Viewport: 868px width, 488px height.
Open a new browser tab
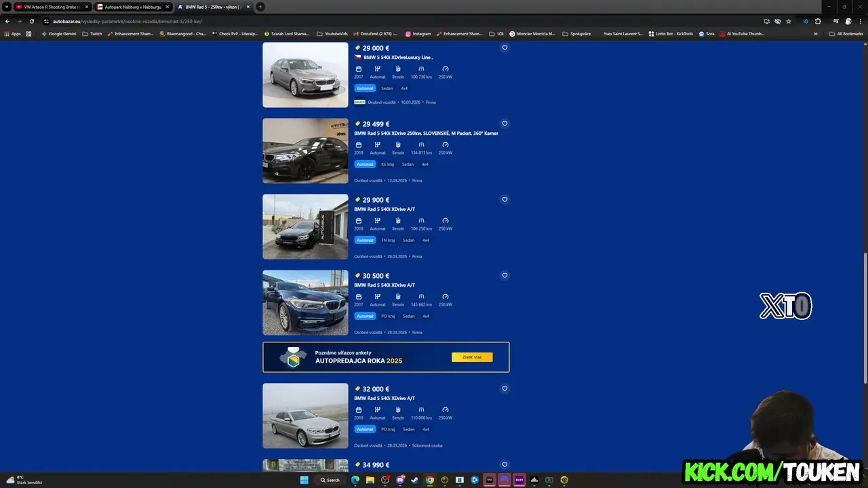[260, 7]
